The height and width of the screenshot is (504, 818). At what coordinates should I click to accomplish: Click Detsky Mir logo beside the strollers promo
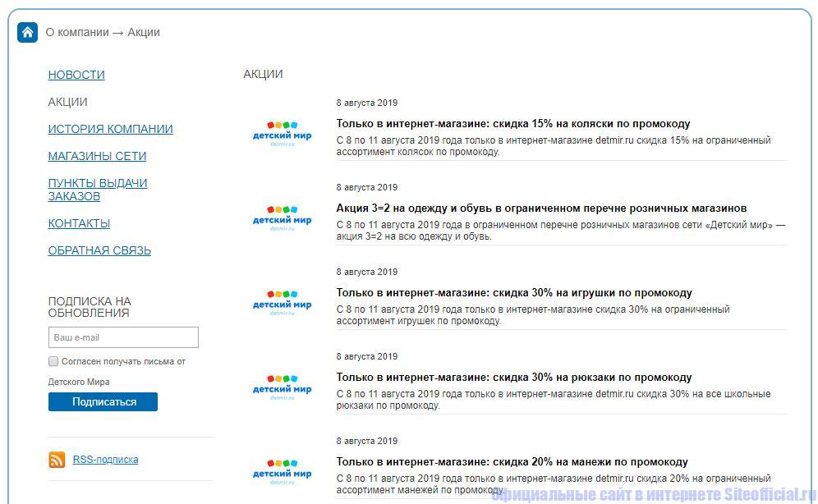[282, 135]
